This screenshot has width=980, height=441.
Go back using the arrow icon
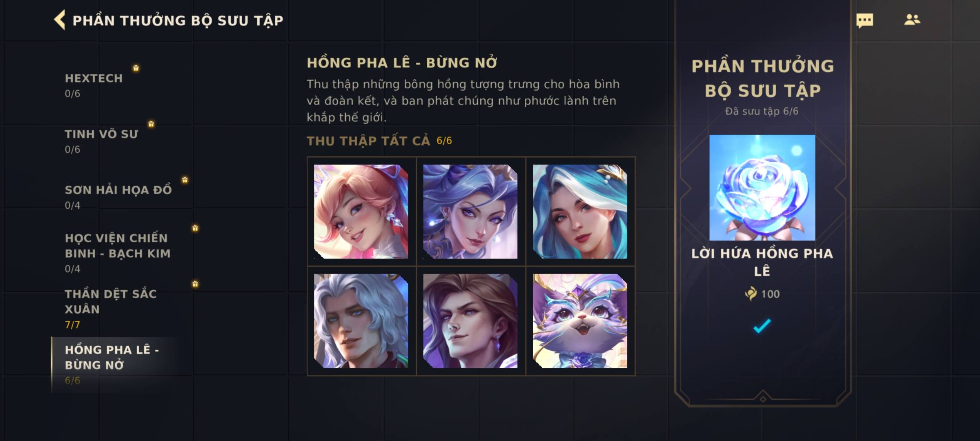coord(60,20)
